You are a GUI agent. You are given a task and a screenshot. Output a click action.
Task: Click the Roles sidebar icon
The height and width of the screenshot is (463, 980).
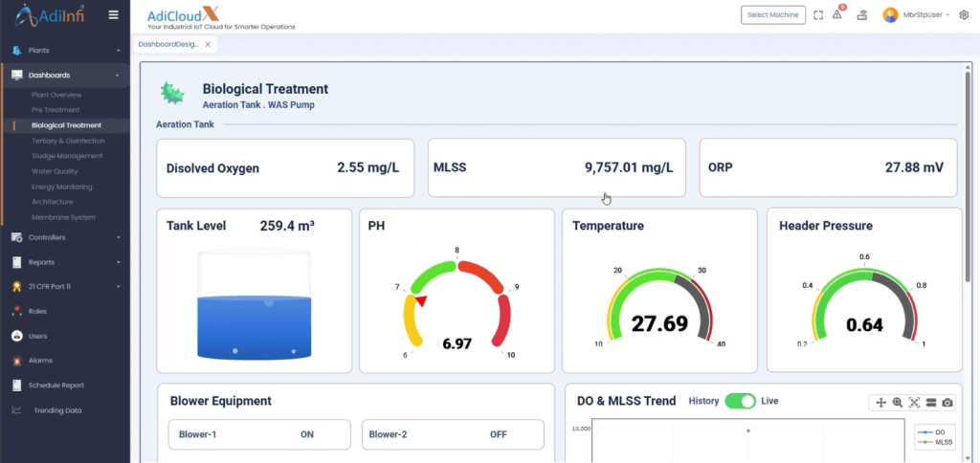click(17, 311)
